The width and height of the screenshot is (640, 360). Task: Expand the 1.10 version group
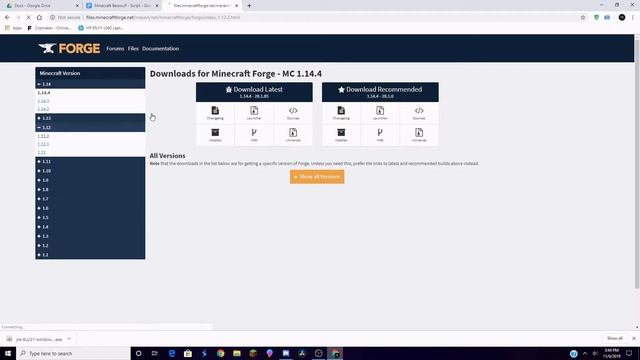(x=90, y=171)
